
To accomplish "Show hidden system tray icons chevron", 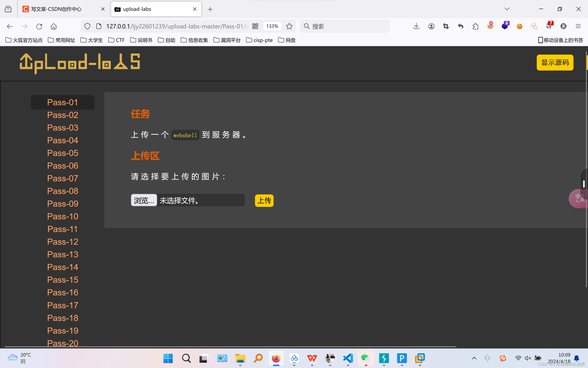I will coord(474,358).
